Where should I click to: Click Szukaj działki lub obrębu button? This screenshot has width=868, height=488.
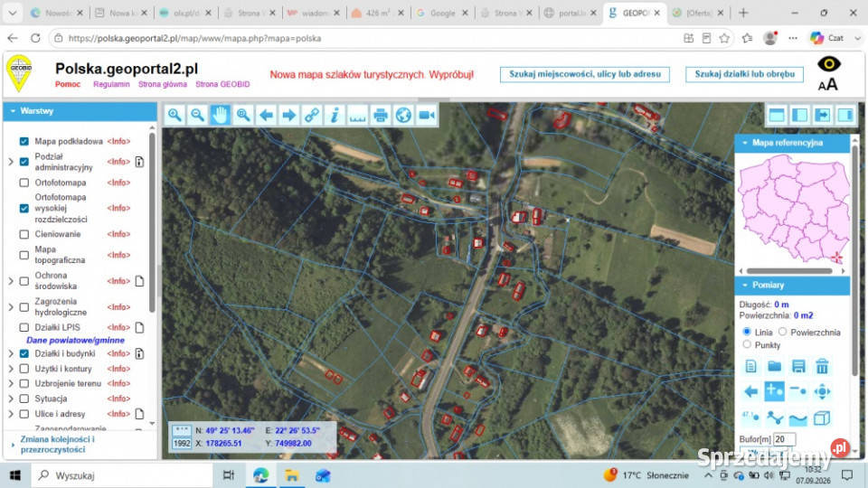pyautogui.click(x=744, y=74)
